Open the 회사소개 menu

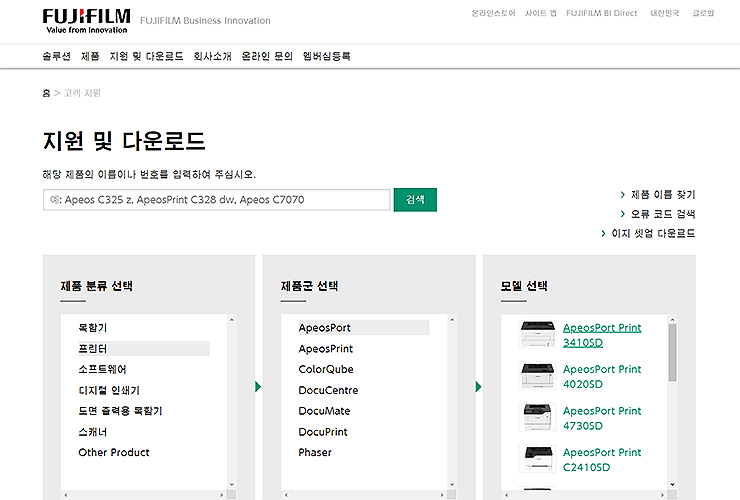(212, 56)
